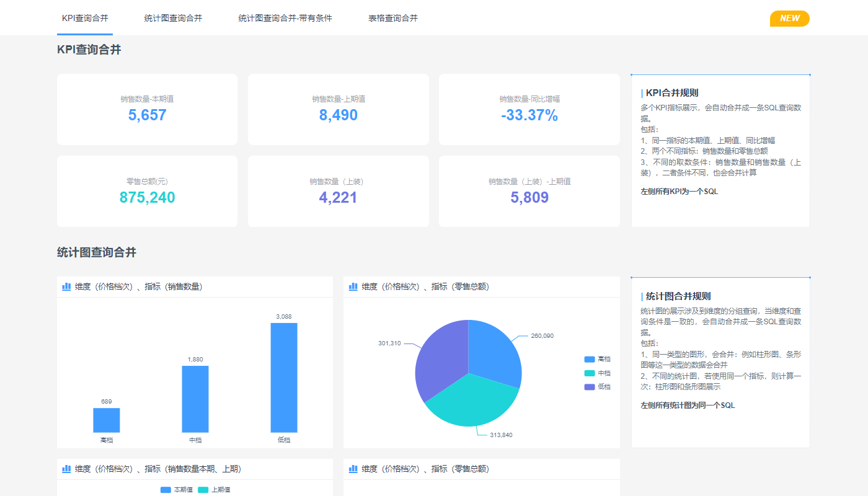The width and height of the screenshot is (868, 496).
Task: Click the chart icon beside 指标（销售数量本期、上期）title
Action: coord(66,469)
